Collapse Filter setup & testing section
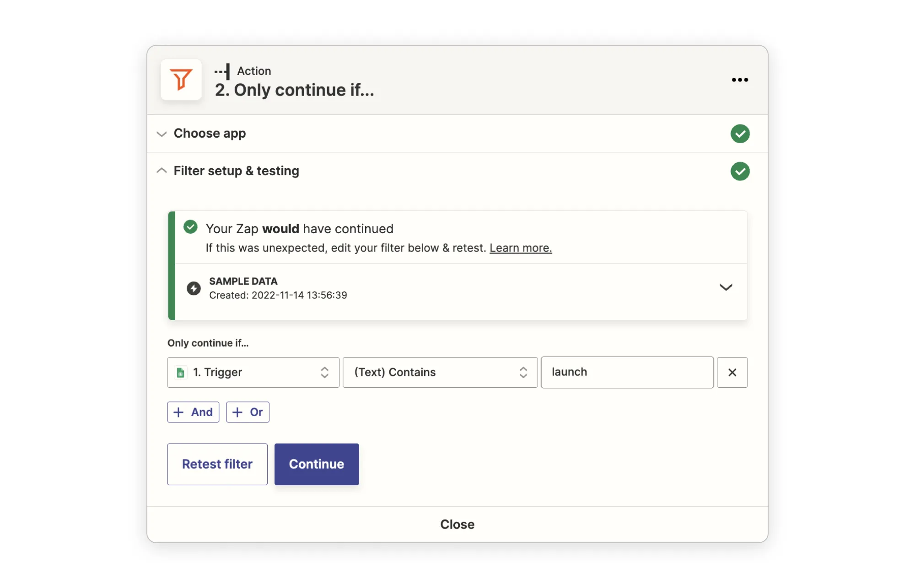 (161, 171)
